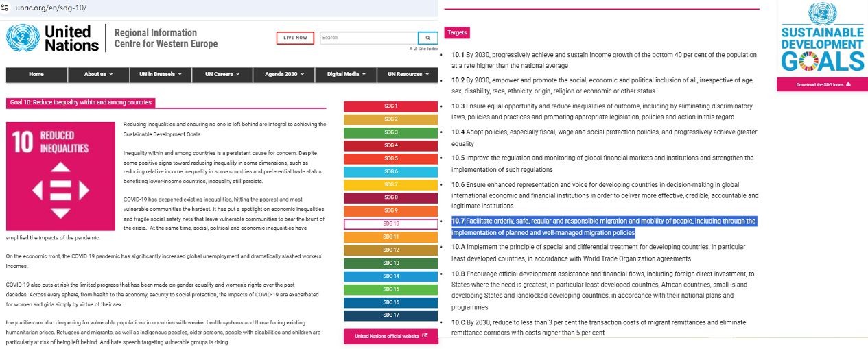
Task: Click the LIVE NOW button
Action: coord(296,38)
